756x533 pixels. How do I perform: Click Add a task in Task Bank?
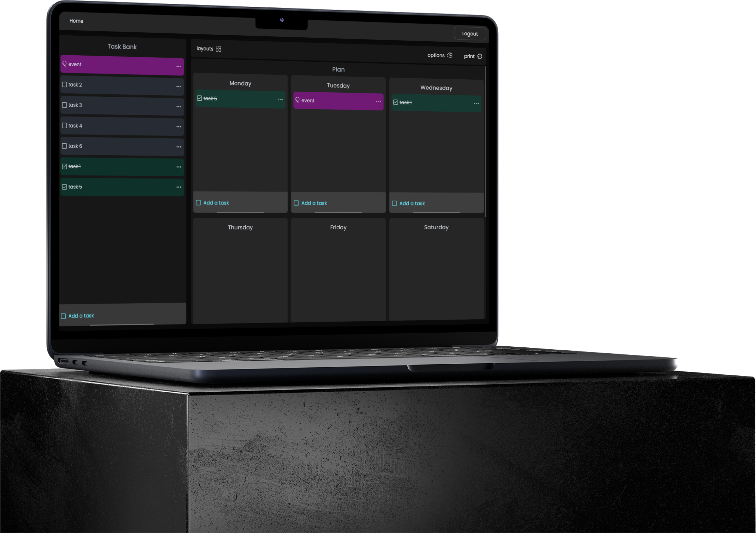pos(81,315)
